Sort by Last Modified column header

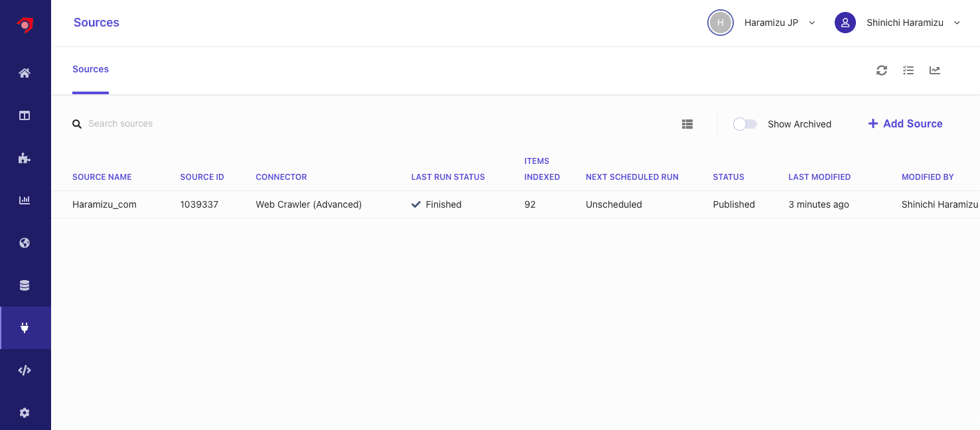click(819, 177)
